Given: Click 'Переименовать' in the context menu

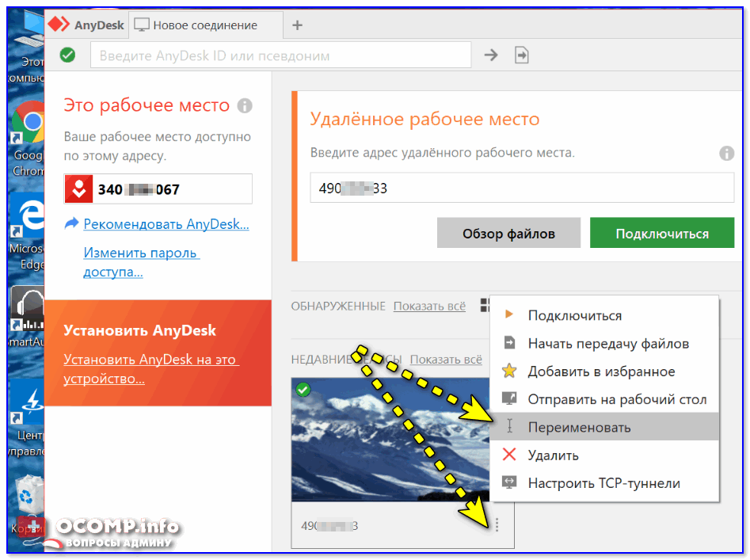Looking at the screenshot, I should click(x=579, y=427).
